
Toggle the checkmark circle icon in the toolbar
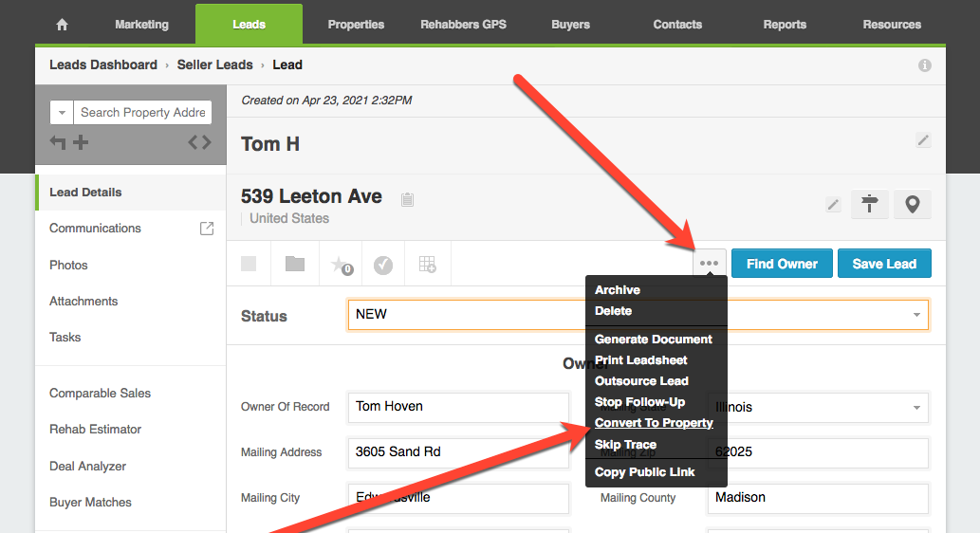point(383,265)
